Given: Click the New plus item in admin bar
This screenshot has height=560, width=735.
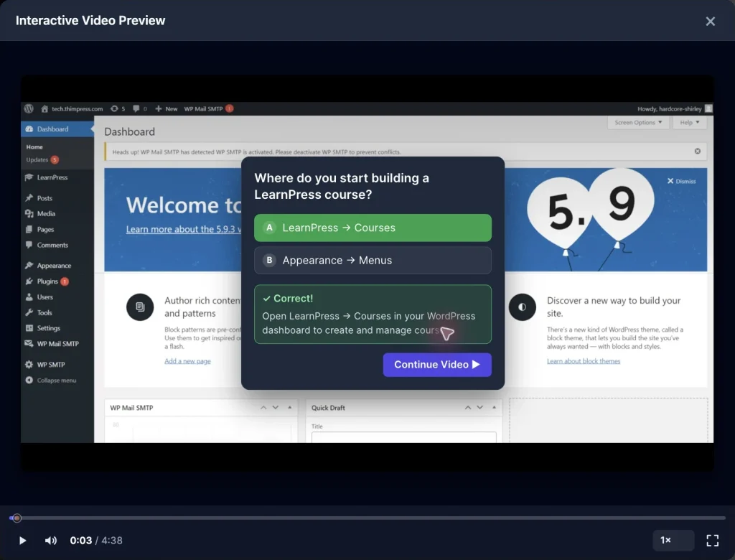Looking at the screenshot, I should 166,109.
